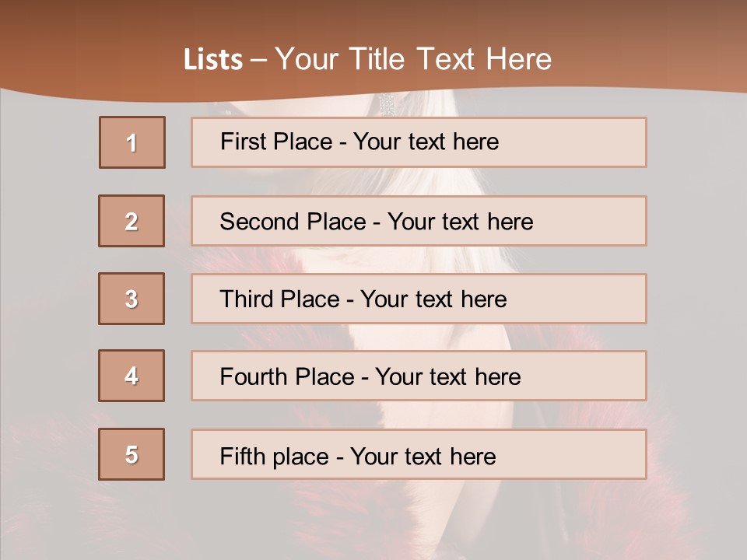Click "Your Title Text Here" title text

coord(413,59)
